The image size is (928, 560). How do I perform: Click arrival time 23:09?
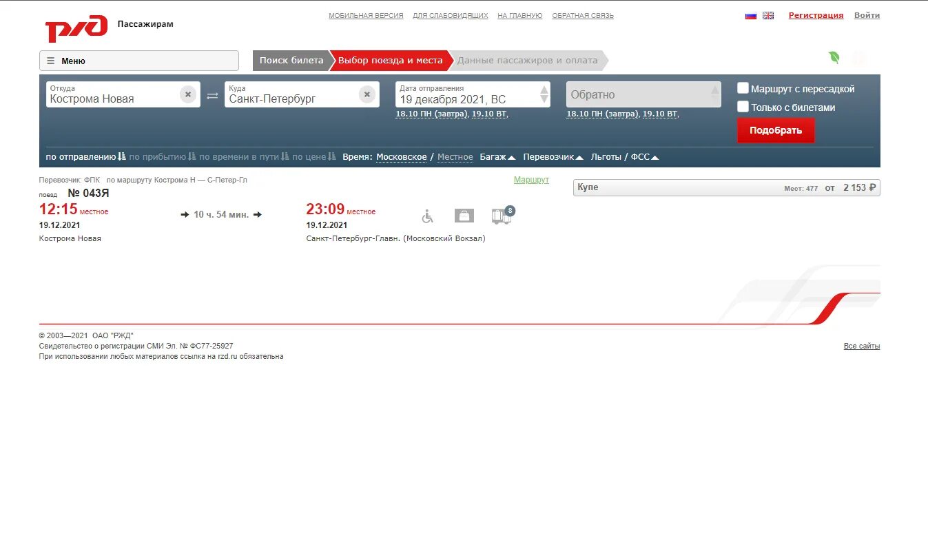(x=325, y=209)
